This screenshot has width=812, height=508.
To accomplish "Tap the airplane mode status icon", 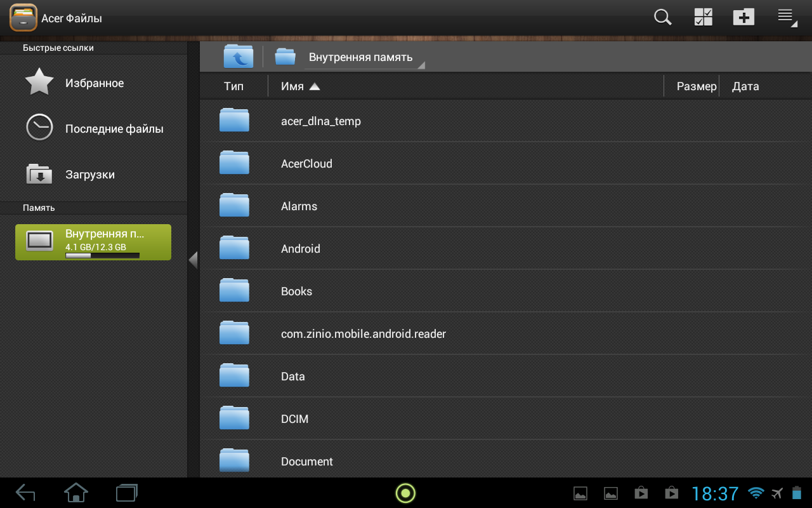I will pos(777,493).
